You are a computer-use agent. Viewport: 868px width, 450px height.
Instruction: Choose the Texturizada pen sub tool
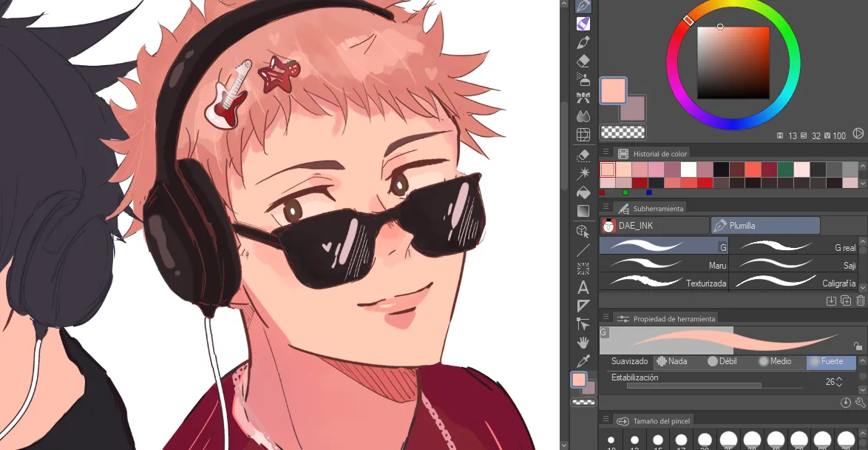tap(664, 281)
